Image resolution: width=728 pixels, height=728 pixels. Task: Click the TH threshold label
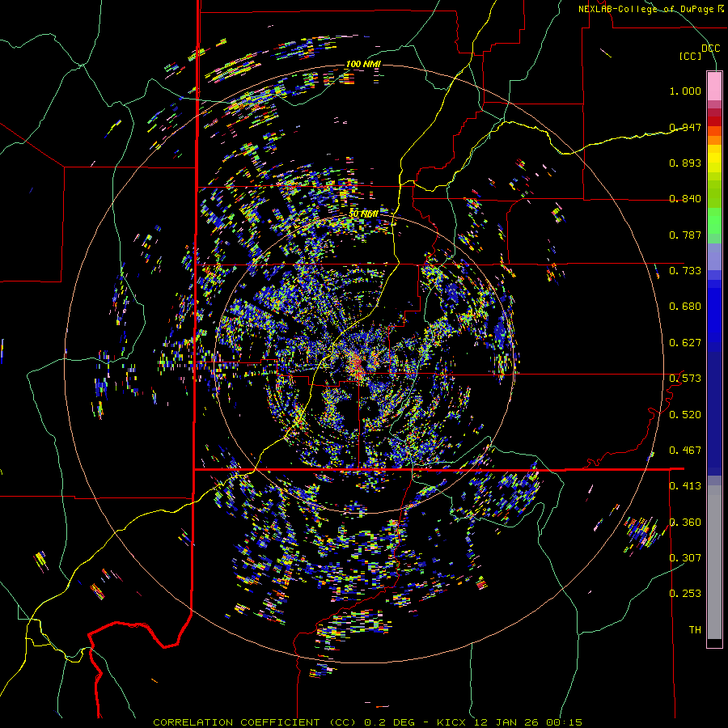point(695,629)
